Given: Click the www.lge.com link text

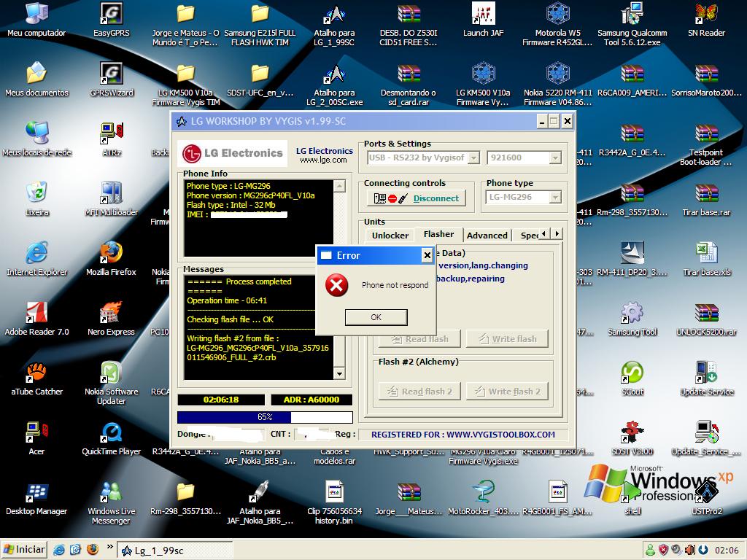Looking at the screenshot, I should point(323,160).
